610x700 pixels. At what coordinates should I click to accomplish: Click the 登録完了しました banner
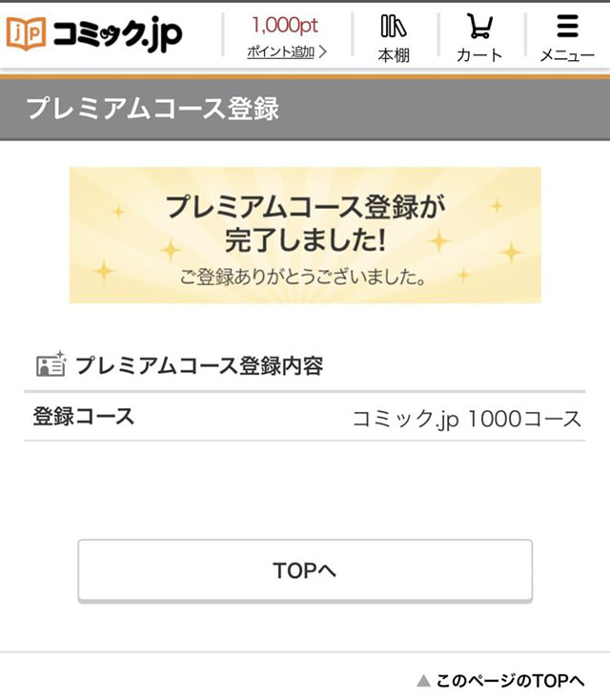click(x=305, y=235)
